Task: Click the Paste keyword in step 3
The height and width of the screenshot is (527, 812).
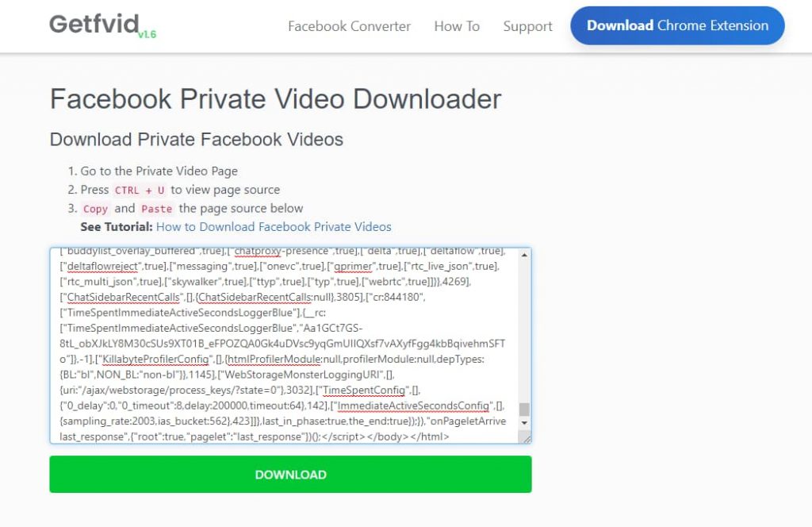Action: click(x=156, y=209)
